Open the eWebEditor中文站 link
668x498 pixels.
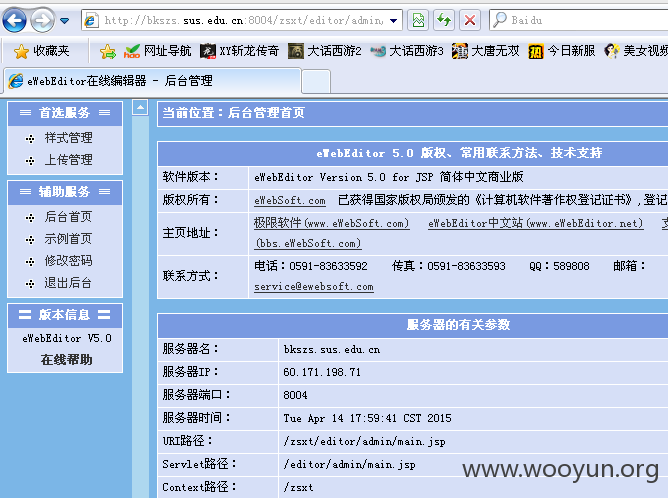536,223
